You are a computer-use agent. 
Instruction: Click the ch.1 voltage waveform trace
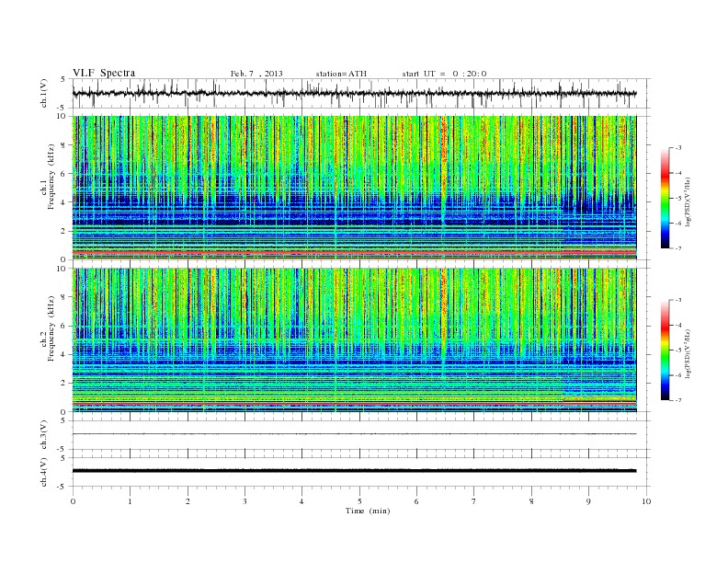tap(354, 93)
